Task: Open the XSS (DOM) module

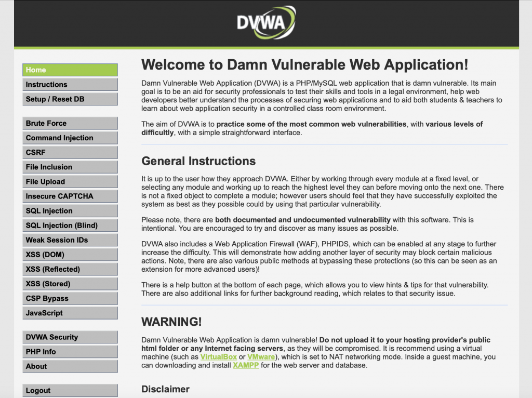Action: [70, 255]
